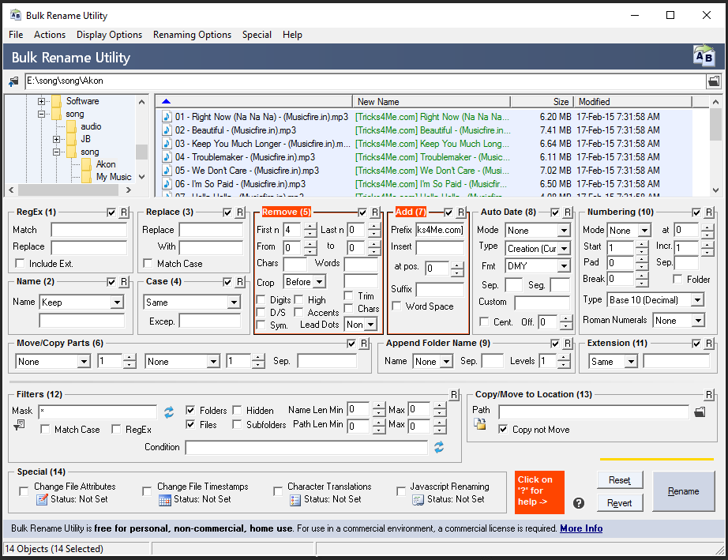Click the R reset button for Name (2)
Screen dimensions: 728x560
pyautogui.click(x=124, y=282)
